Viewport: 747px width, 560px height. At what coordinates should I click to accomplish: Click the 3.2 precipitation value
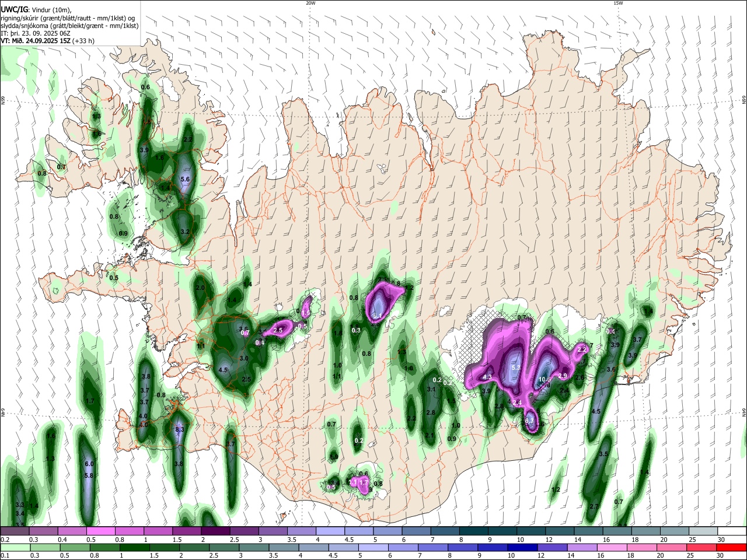185,232
